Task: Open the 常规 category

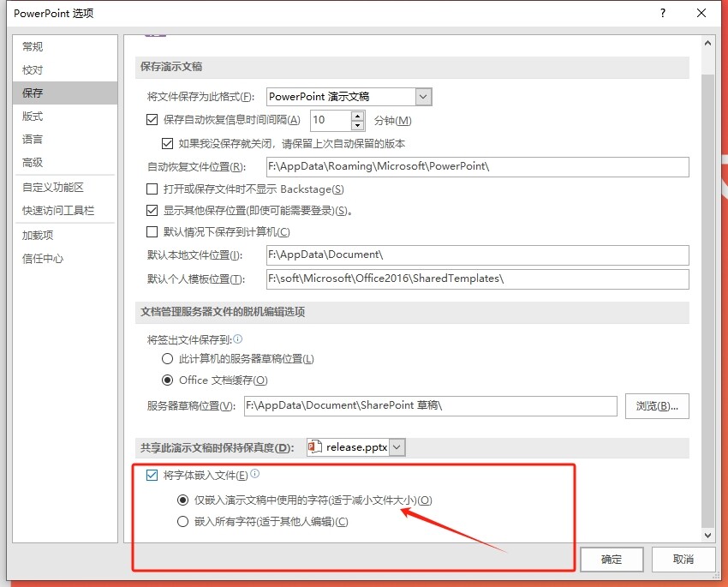Action: [65, 46]
